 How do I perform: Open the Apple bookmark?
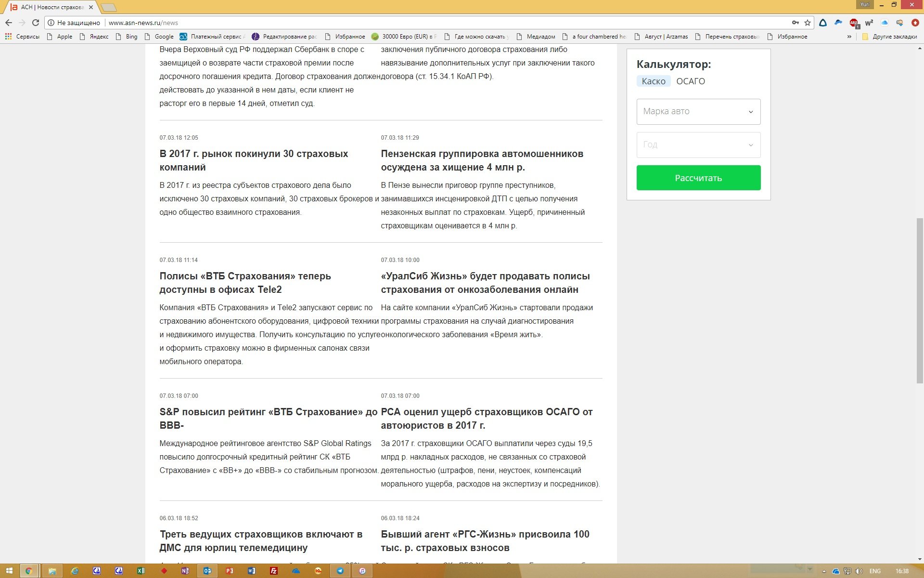click(60, 37)
